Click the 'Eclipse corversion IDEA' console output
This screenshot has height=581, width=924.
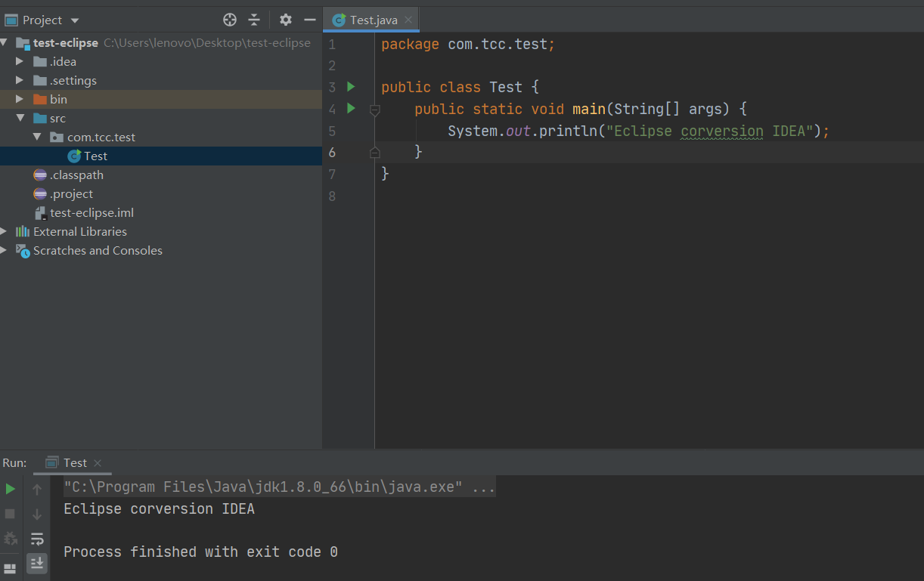click(159, 508)
